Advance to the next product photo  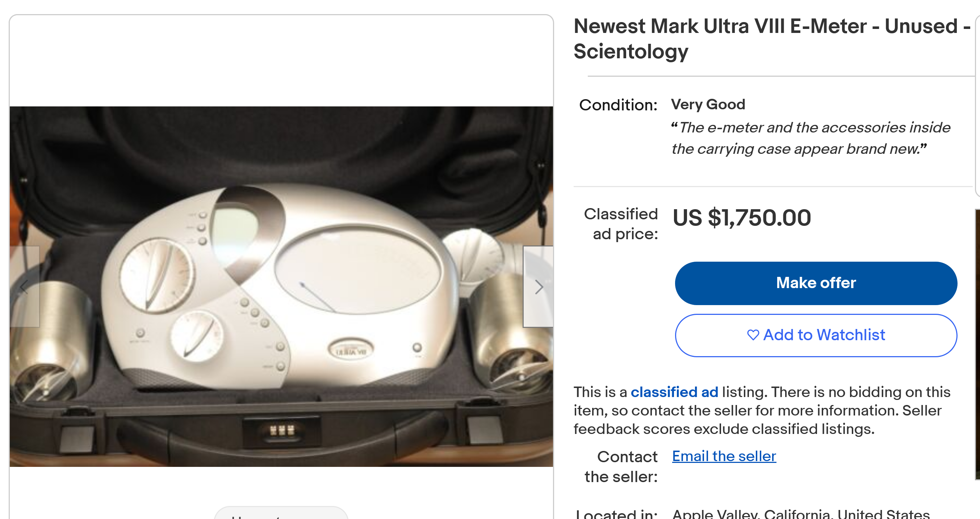coord(538,287)
